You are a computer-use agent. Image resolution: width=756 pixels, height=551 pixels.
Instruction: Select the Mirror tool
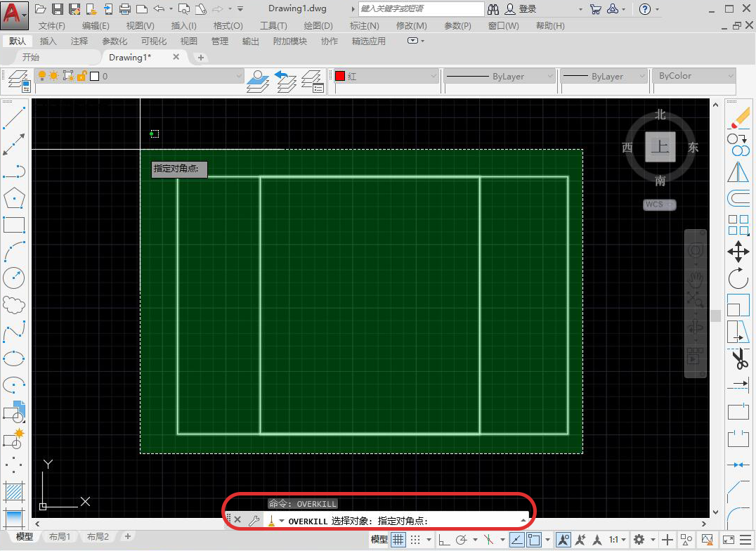(x=738, y=172)
